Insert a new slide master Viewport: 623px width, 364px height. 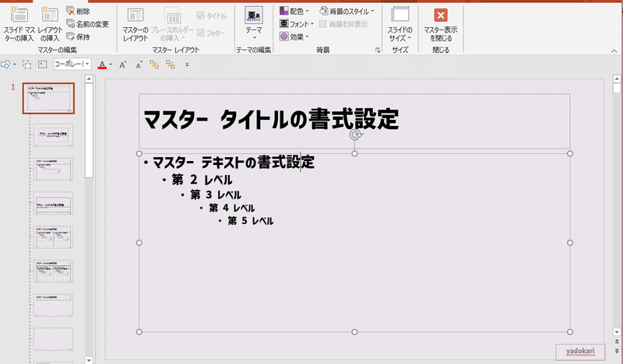click(x=19, y=24)
